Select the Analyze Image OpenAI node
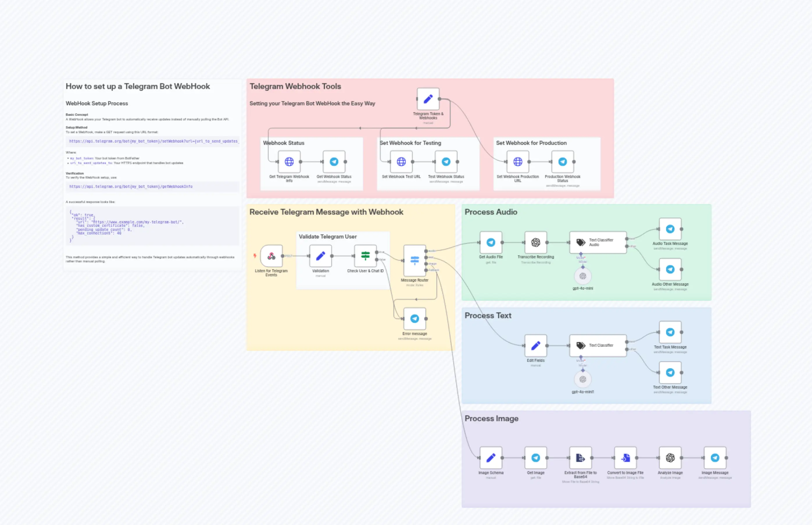 tap(670, 458)
